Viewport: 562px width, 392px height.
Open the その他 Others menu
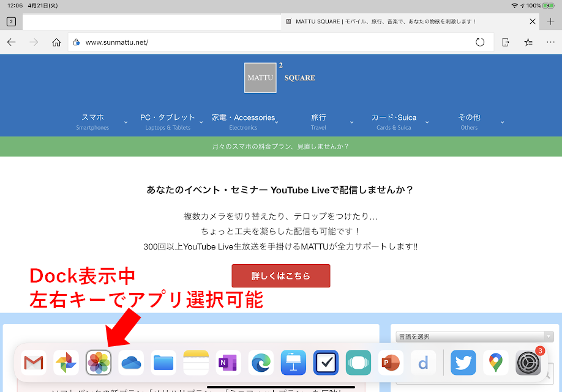pos(469,122)
